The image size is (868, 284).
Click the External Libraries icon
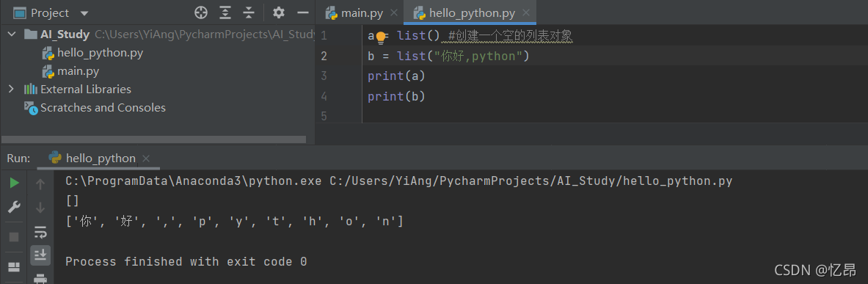point(30,89)
